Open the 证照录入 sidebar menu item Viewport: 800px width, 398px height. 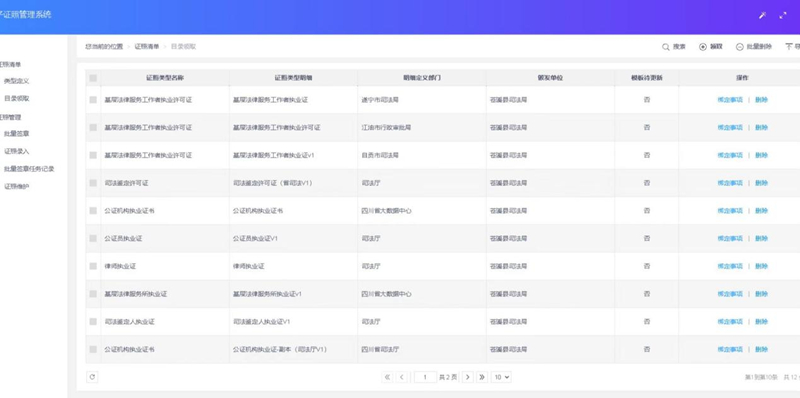[17, 151]
